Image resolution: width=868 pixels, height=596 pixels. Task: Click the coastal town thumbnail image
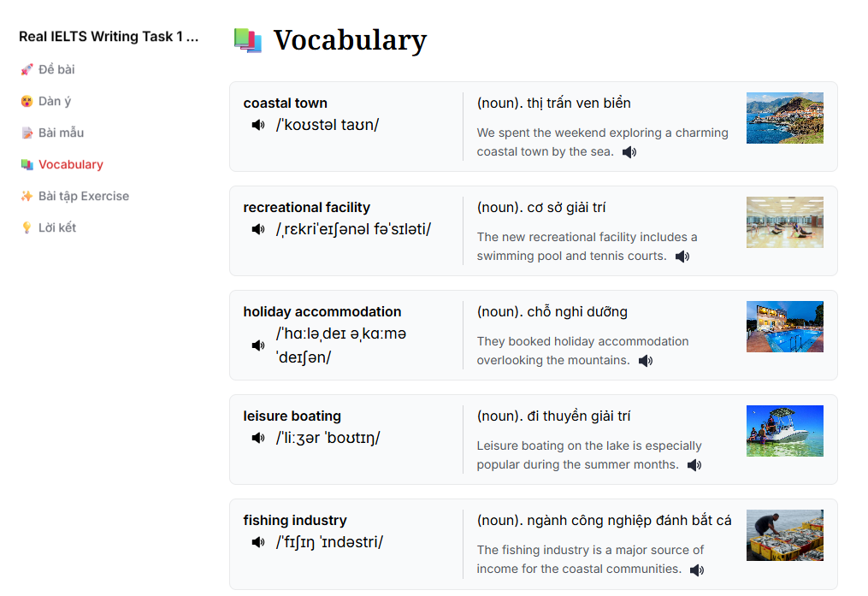[784, 118]
